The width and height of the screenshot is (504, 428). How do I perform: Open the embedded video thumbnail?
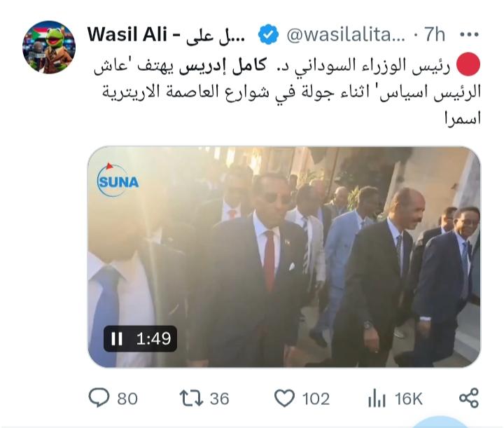click(284, 256)
